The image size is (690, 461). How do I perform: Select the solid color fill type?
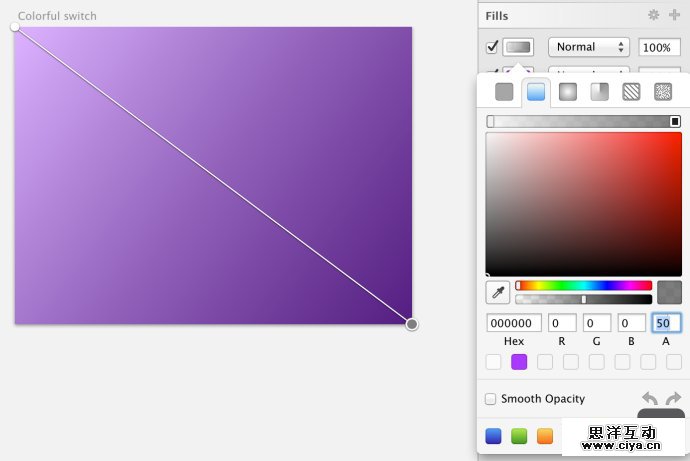point(504,92)
